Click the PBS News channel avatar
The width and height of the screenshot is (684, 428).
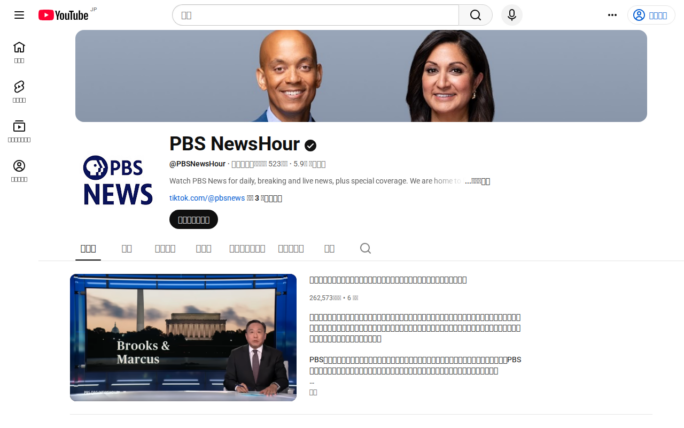point(117,180)
